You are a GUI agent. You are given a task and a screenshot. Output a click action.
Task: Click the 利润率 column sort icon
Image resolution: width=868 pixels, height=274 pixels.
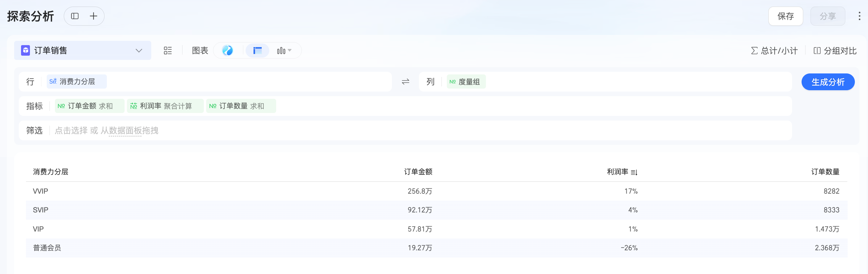click(634, 173)
